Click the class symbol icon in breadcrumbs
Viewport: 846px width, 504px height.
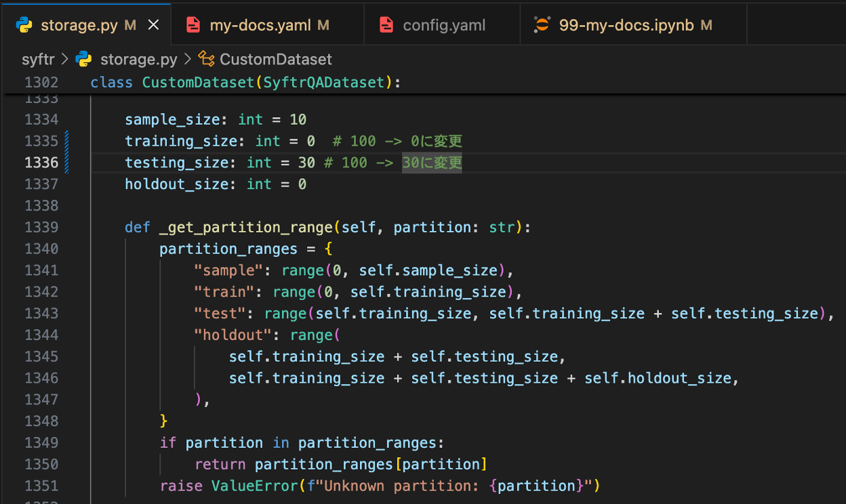pos(206,60)
